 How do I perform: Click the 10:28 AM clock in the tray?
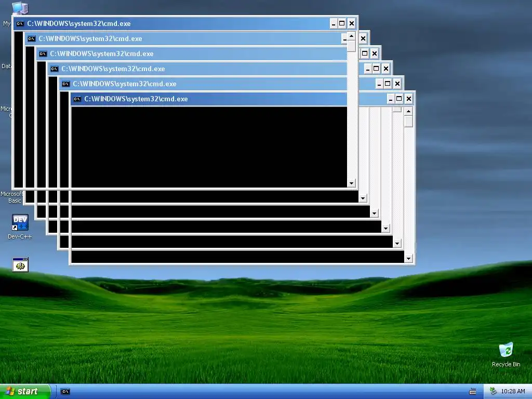(513, 391)
